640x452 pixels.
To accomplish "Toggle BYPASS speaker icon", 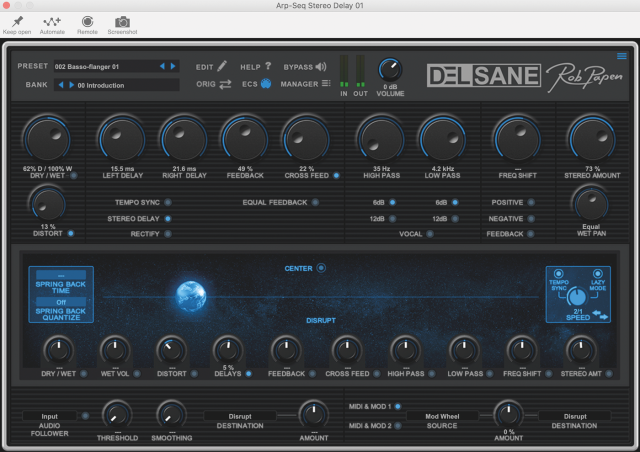I will pos(321,67).
